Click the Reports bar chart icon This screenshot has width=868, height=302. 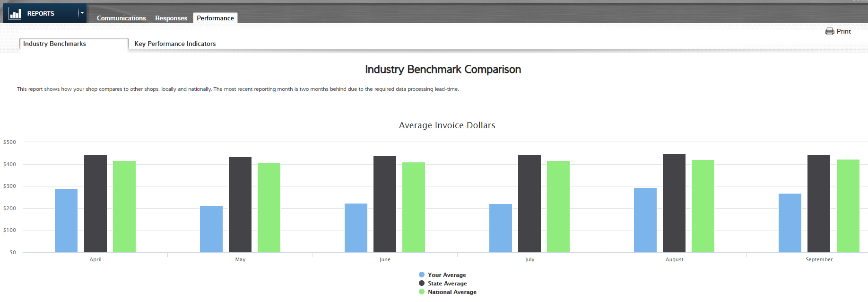click(15, 13)
